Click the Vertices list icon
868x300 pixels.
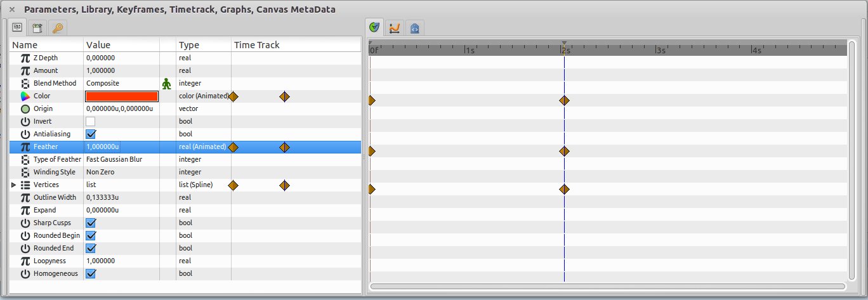[25, 185]
